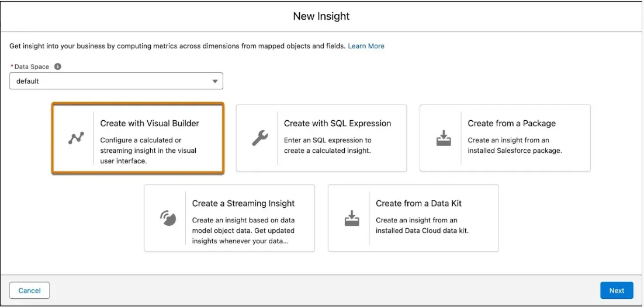The width and height of the screenshot is (644, 307).
Task: Select the Create a Streaming Insight title
Action: coord(243,203)
